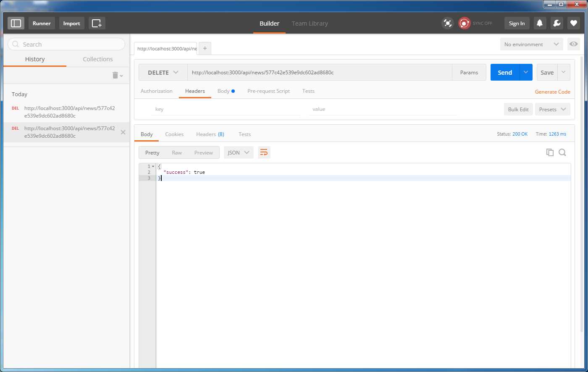
Task: Click the header key input field
Action: click(226, 109)
